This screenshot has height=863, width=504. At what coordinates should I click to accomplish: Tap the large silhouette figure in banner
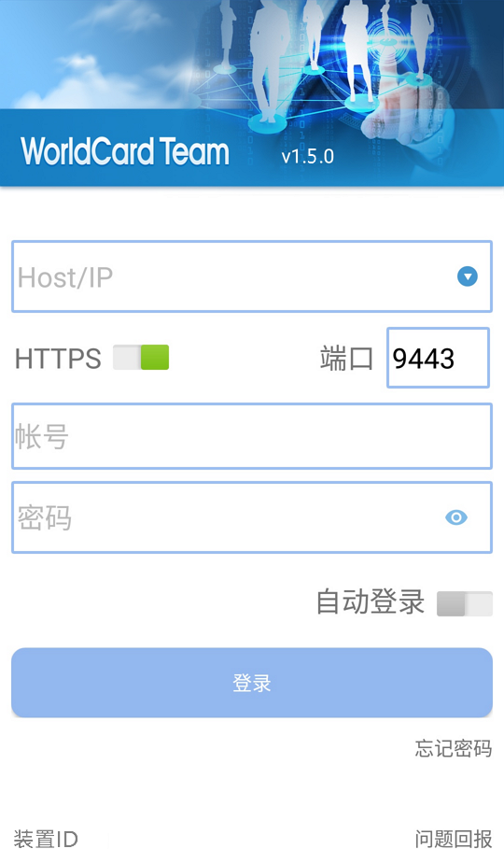[x=269, y=61]
